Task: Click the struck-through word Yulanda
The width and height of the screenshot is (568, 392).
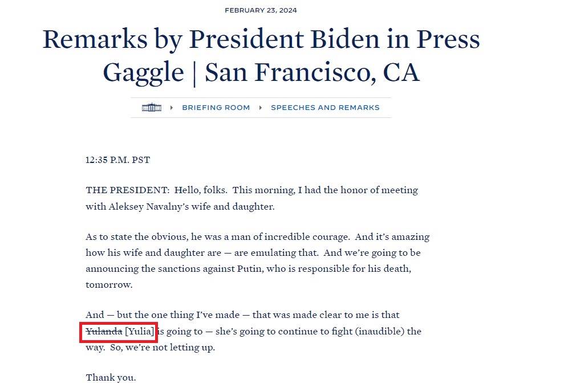Action: click(104, 331)
